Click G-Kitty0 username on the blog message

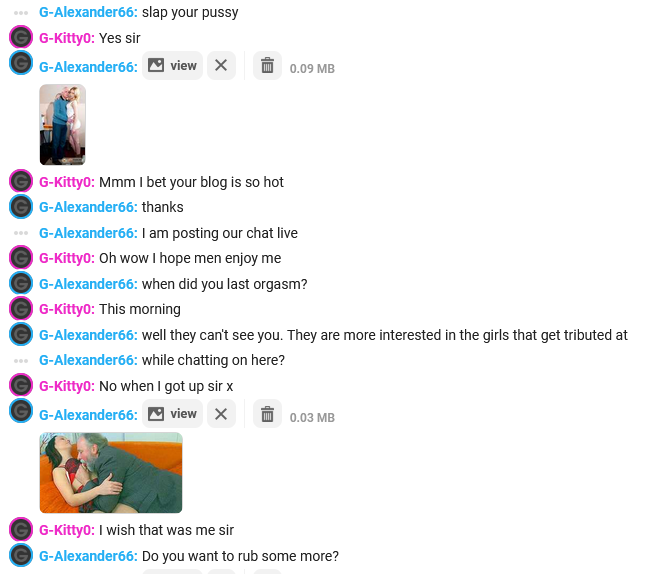pos(67,182)
